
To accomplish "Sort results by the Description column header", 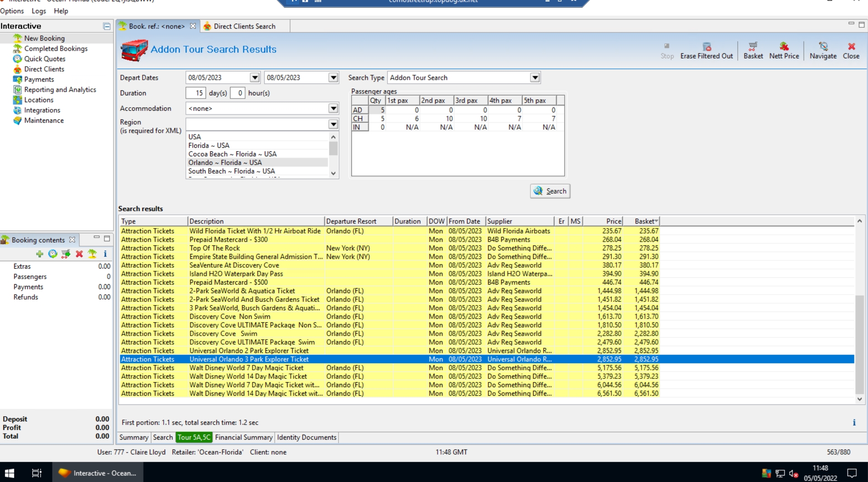I will [x=256, y=221].
